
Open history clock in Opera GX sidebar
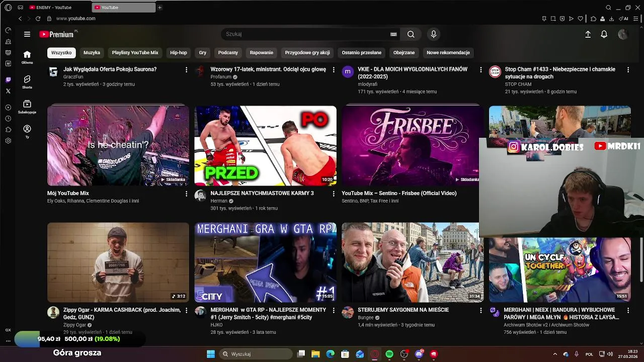click(8, 119)
